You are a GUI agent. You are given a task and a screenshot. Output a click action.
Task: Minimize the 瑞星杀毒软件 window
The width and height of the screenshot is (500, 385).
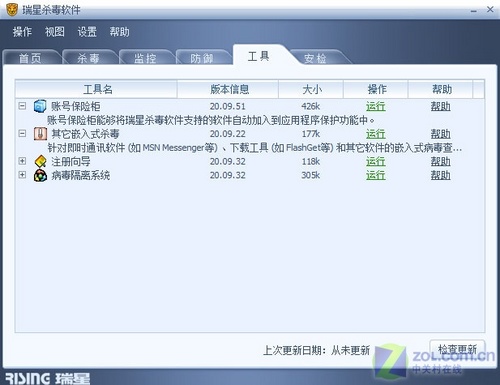point(474,10)
